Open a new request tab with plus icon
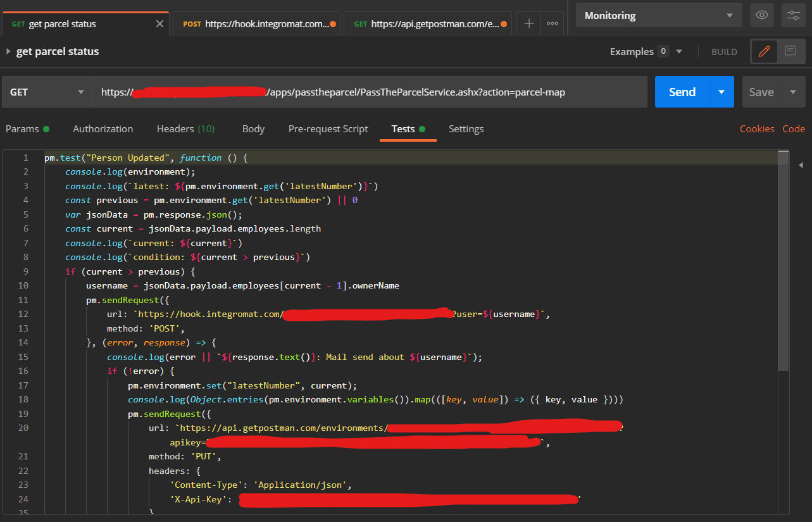The height and width of the screenshot is (522, 812). pos(529,24)
